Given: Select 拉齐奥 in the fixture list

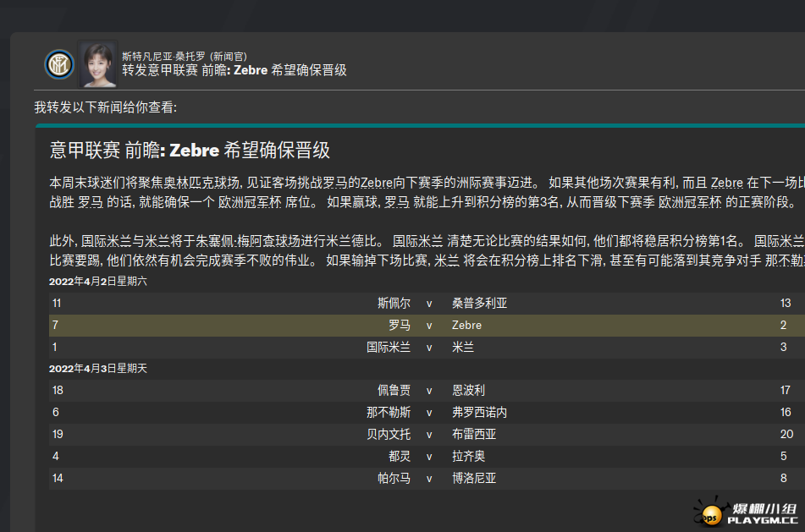Looking at the screenshot, I should 468,457.
